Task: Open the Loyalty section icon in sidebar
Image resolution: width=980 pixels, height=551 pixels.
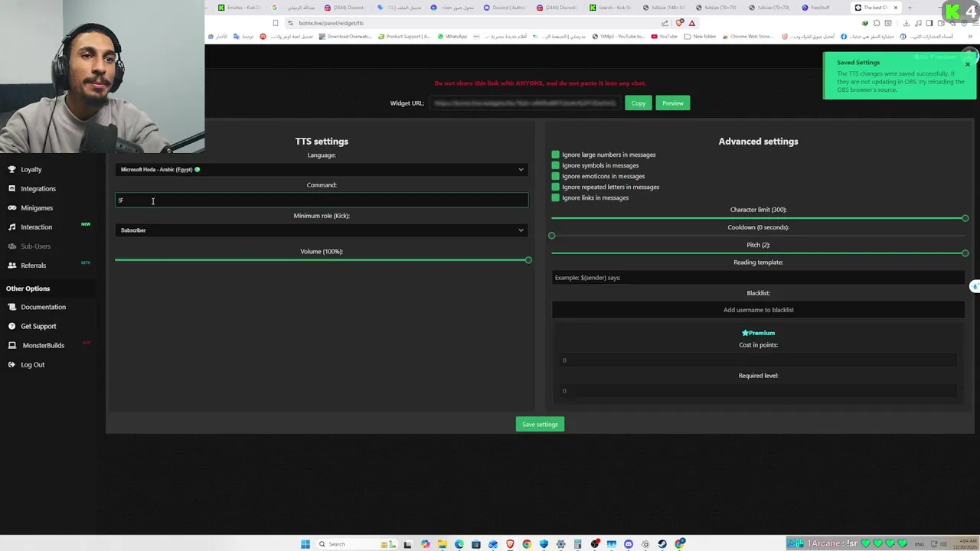Action: 11,169
